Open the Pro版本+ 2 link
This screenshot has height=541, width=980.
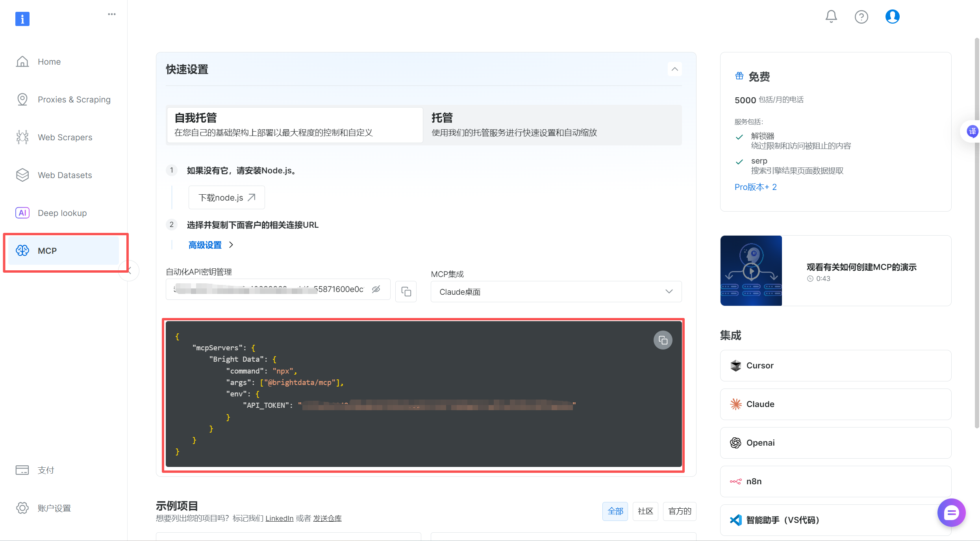click(756, 187)
